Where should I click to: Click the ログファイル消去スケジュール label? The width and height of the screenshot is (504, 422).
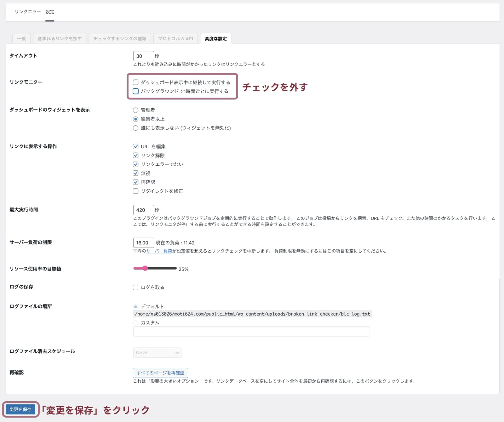[42, 351]
